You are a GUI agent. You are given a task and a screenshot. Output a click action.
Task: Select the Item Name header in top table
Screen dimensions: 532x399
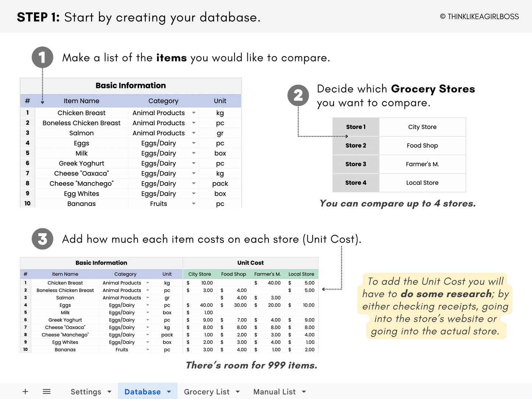tap(81, 101)
